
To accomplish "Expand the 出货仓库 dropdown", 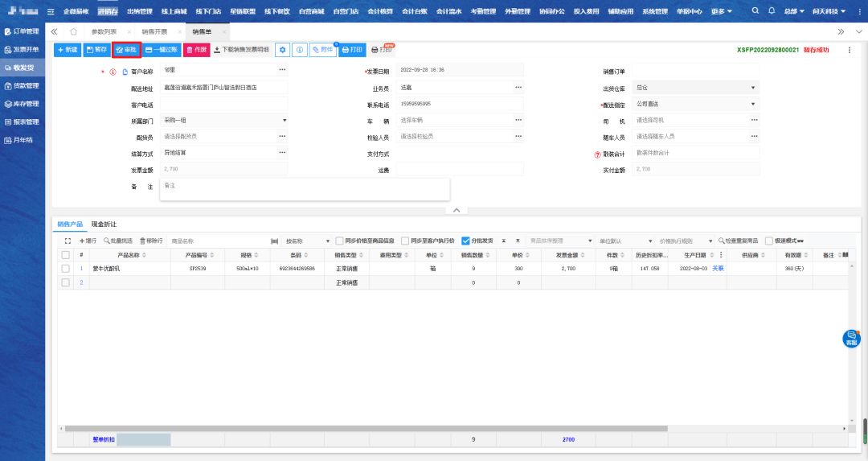I will pos(753,88).
